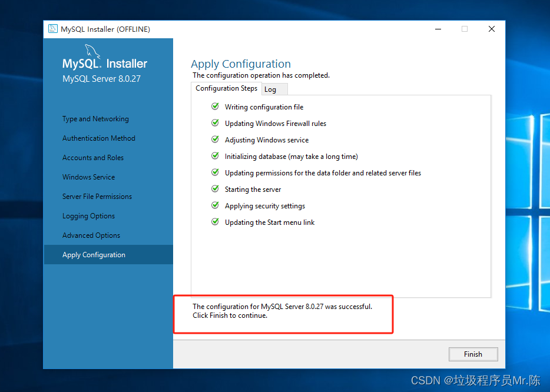550x392 pixels.
Task: Click 'Writing configuration file' step text
Action: coord(264,107)
